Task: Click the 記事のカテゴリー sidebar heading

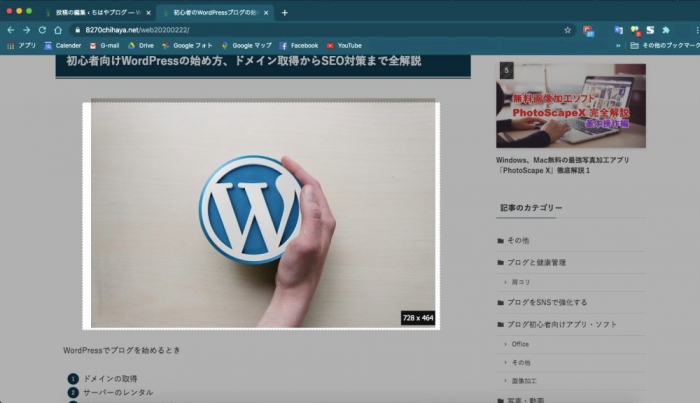Action: click(531, 208)
